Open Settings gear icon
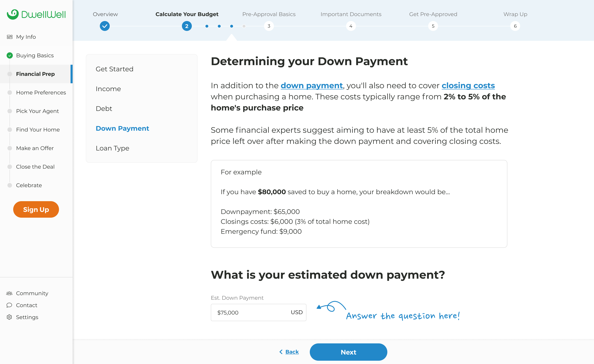 9,317
